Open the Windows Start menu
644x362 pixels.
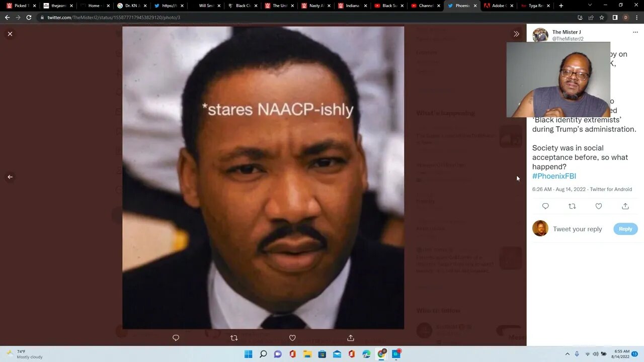[248, 354]
